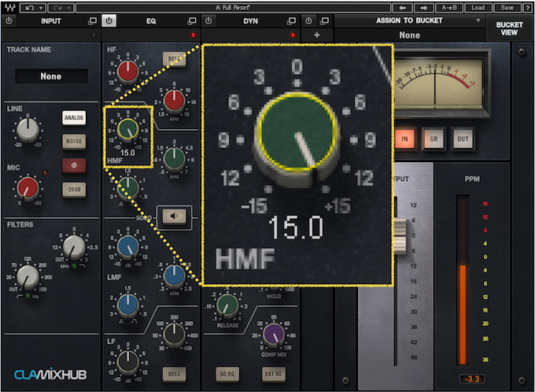The height and width of the screenshot is (392, 535).
Task: Click the green HMF frequency kHz knob
Action: click(x=175, y=158)
